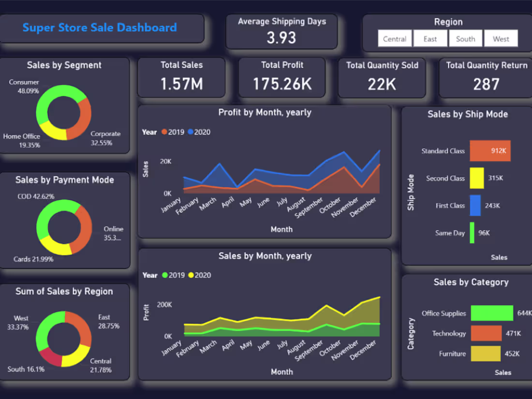This screenshot has height=399, width=532.
Task: Select the East region filter
Action: click(430, 39)
